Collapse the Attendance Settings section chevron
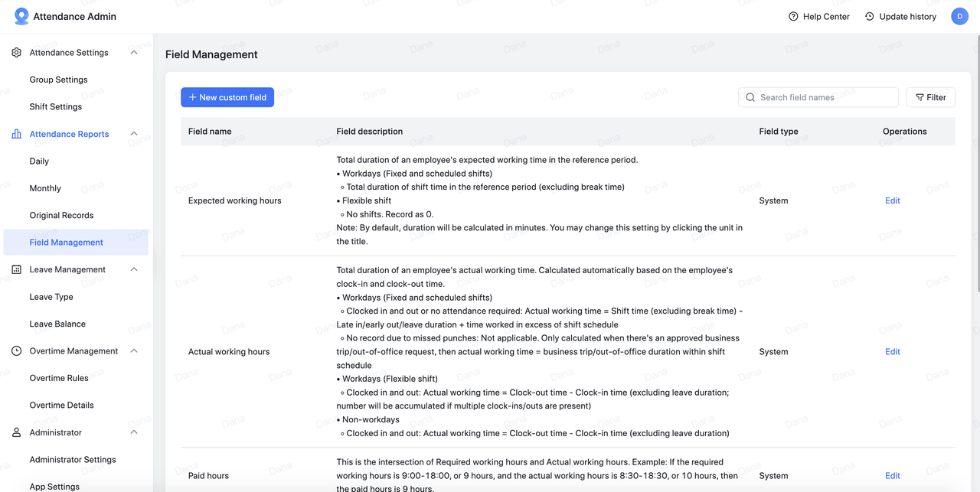 (x=134, y=53)
